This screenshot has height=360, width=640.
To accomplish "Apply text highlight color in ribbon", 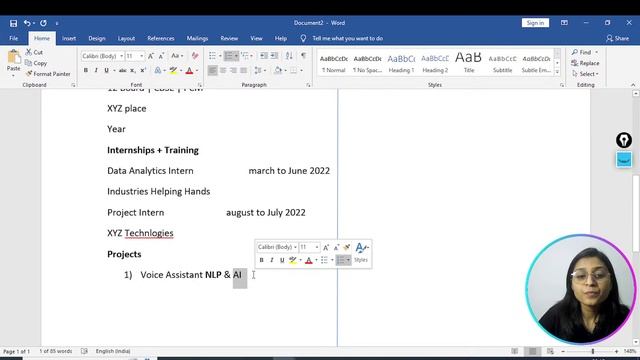I will 173,71.
